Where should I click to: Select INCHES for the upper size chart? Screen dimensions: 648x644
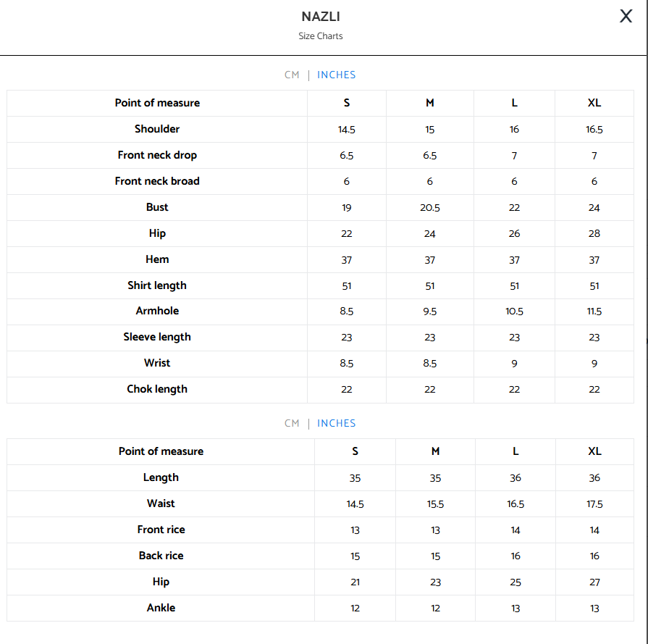[337, 75]
